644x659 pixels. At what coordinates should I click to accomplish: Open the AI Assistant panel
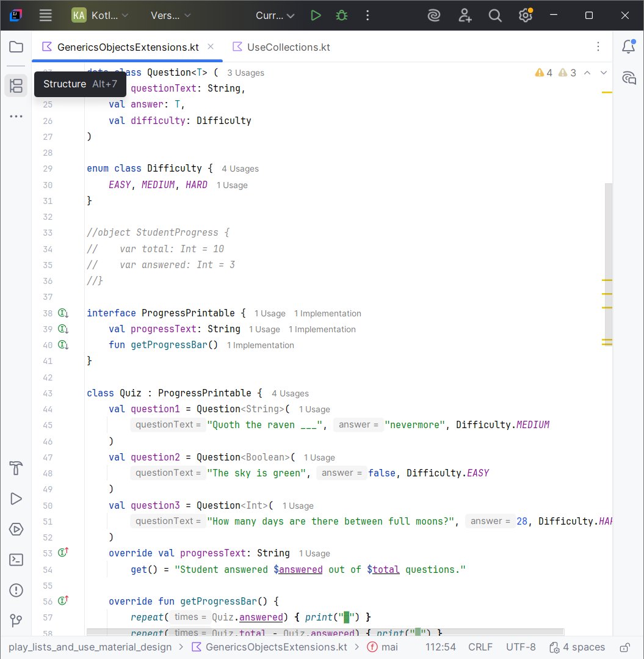pos(434,15)
